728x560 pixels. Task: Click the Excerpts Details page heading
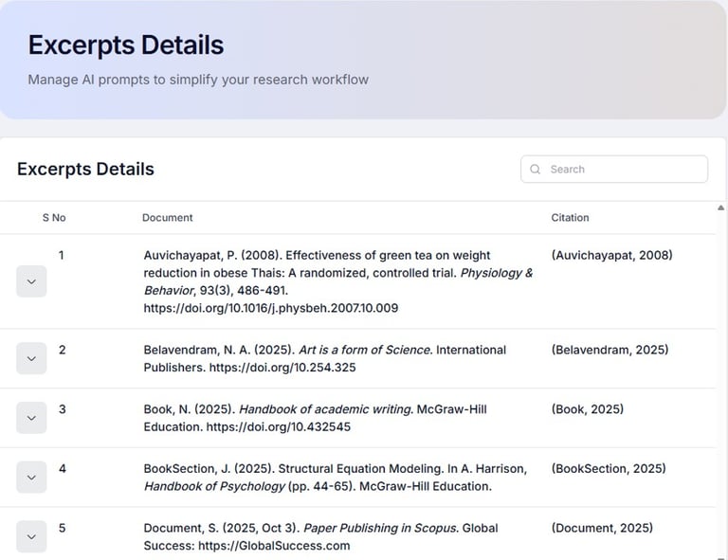(126, 45)
